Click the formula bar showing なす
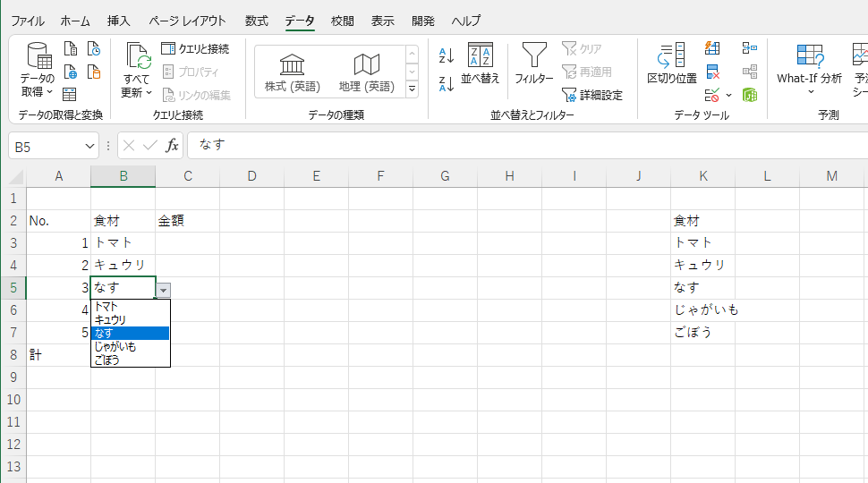The image size is (868, 483). click(x=528, y=145)
